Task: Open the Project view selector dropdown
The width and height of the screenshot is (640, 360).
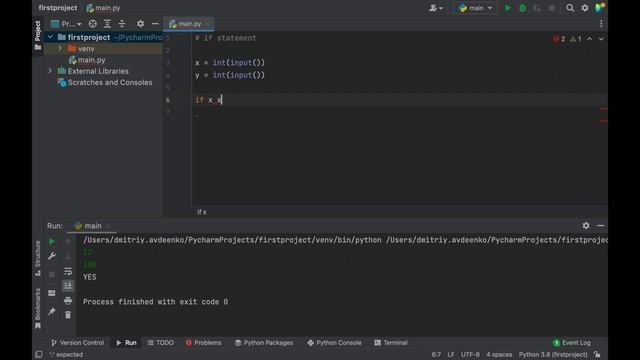Action: 66,24
